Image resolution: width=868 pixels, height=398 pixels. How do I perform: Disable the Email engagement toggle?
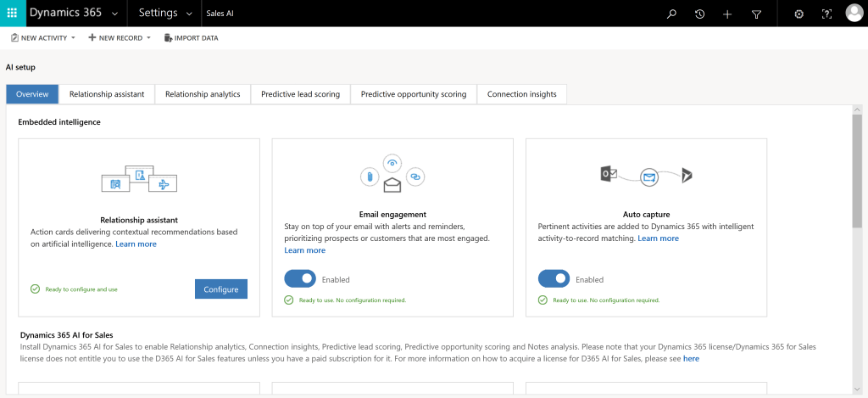[x=300, y=279]
